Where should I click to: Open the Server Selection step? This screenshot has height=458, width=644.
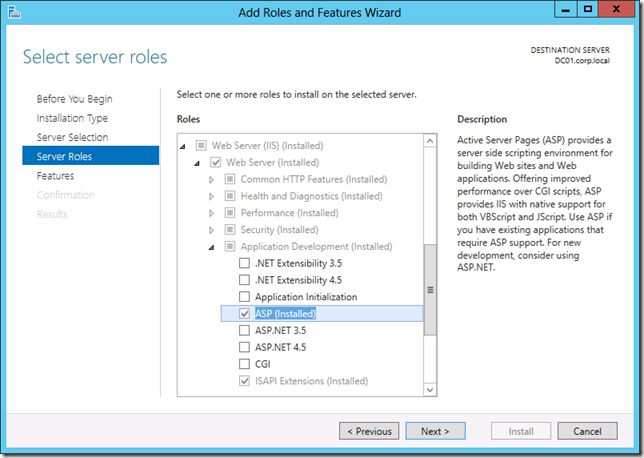[72, 137]
